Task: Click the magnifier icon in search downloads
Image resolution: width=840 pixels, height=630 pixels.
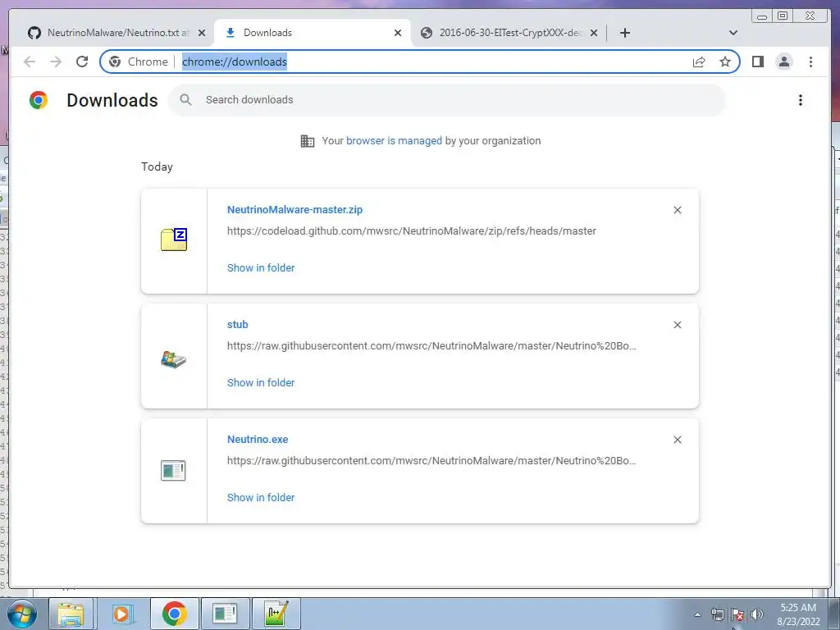Action: pyautogui.click(x=186, y=99)
